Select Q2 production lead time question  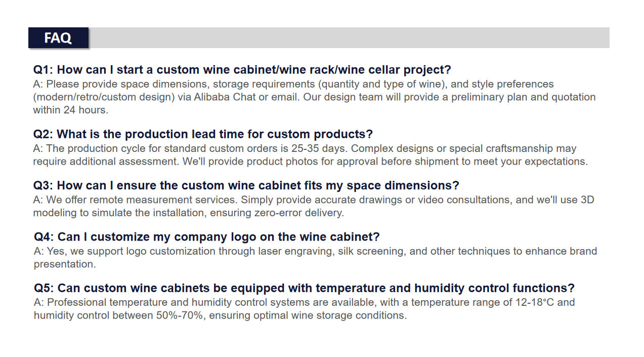point(203,134)
